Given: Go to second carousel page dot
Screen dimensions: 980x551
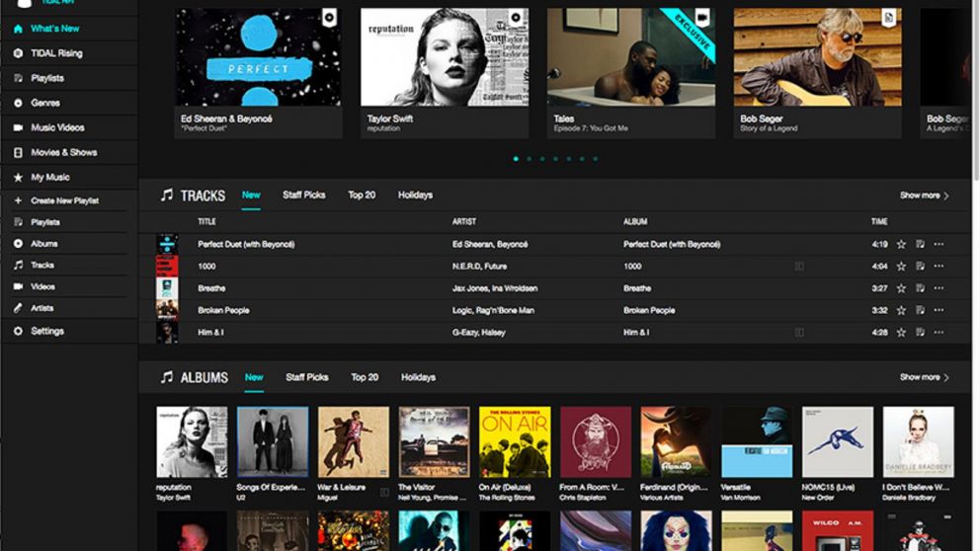Looking at the screenshot, I should click(529, 159).
